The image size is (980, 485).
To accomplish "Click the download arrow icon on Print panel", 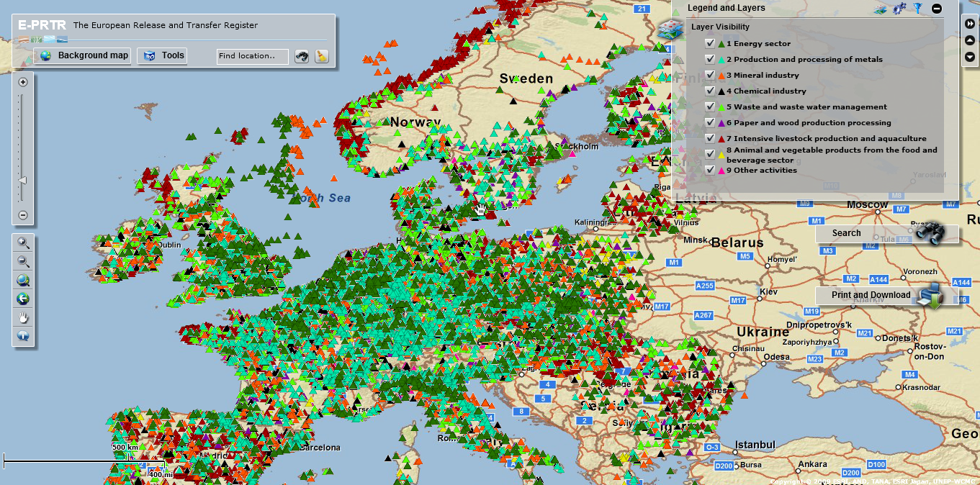I will pyautogui.click(x=930, y=295).
